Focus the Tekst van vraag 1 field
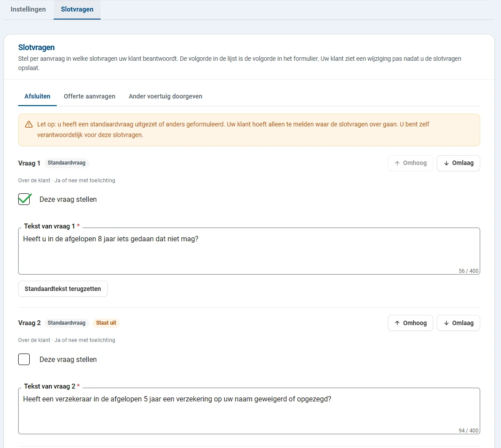 click(x=249, y=251)
